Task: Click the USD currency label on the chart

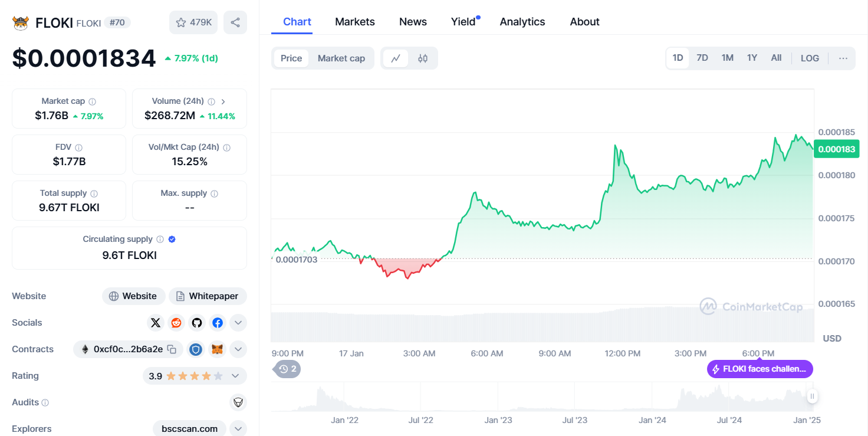Action: (x=832, y=339)
